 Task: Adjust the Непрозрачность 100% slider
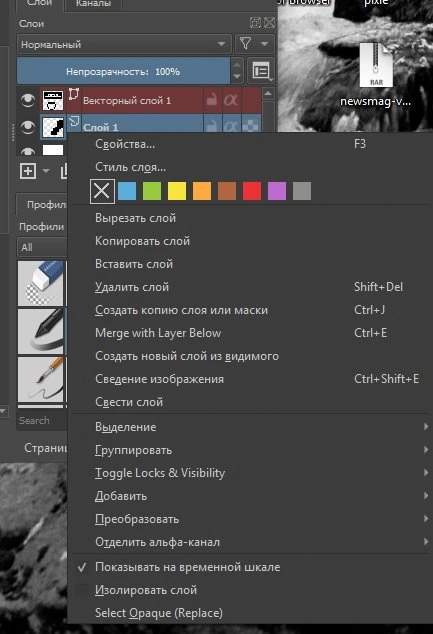[123, 71]
